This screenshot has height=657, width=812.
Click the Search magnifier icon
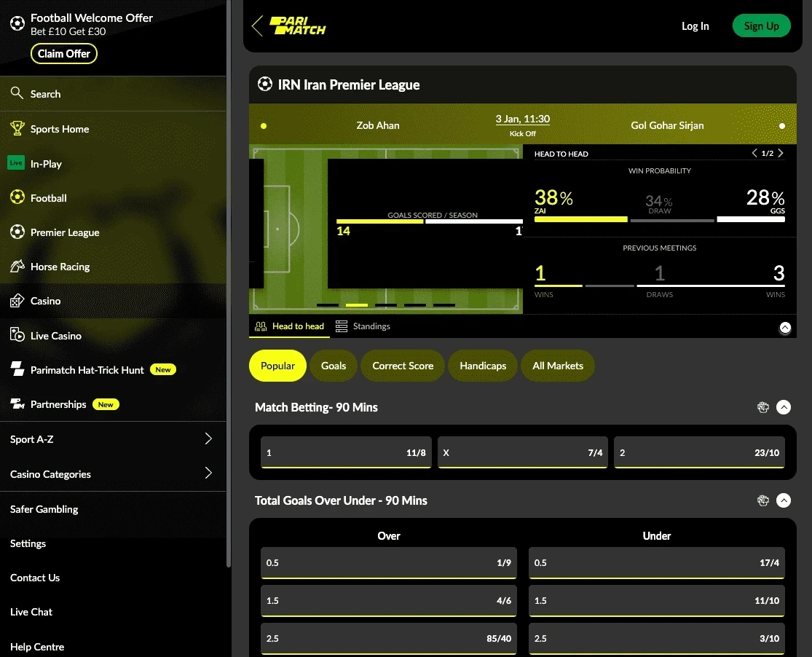(17, 93)
